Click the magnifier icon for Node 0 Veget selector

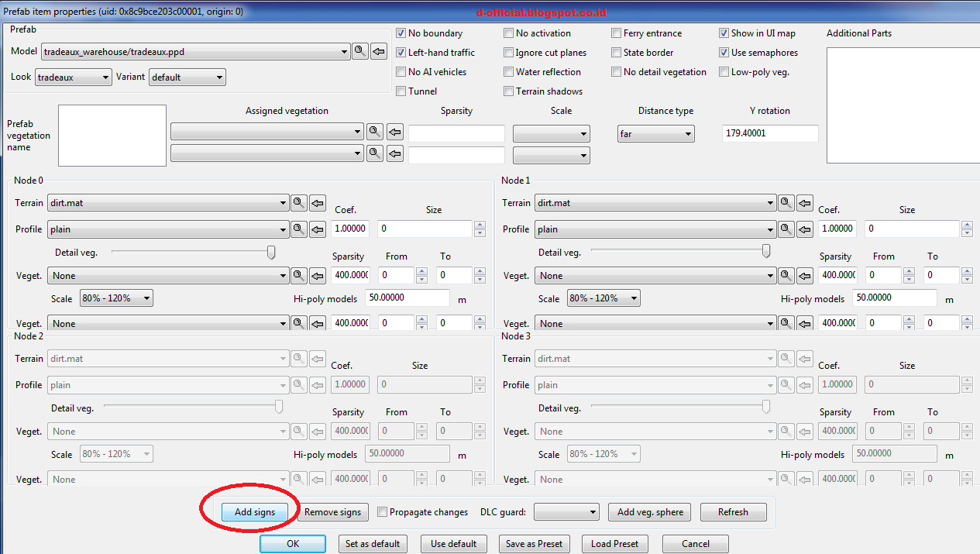click(x=299, y=275)
